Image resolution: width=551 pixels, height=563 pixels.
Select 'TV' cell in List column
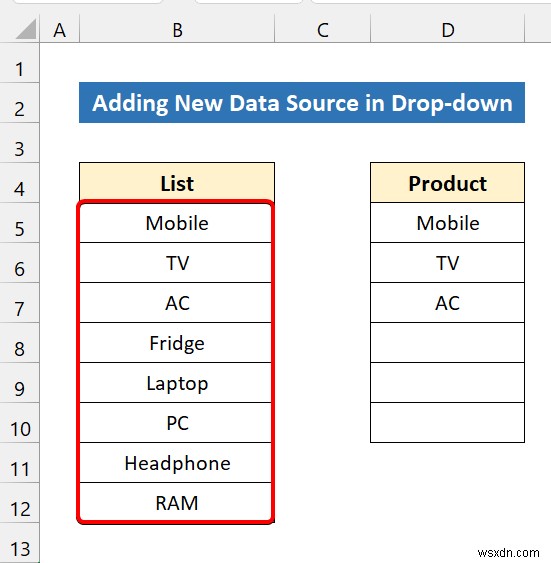coord(177,263)
